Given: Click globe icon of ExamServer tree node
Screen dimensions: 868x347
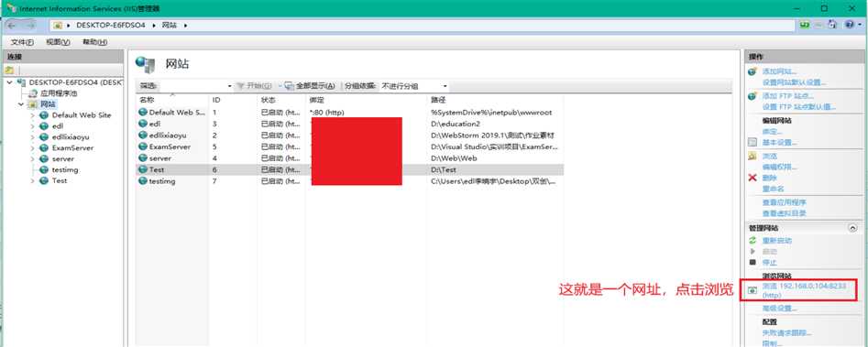Looking at the screenshot, I should click(x=44, y=148).
